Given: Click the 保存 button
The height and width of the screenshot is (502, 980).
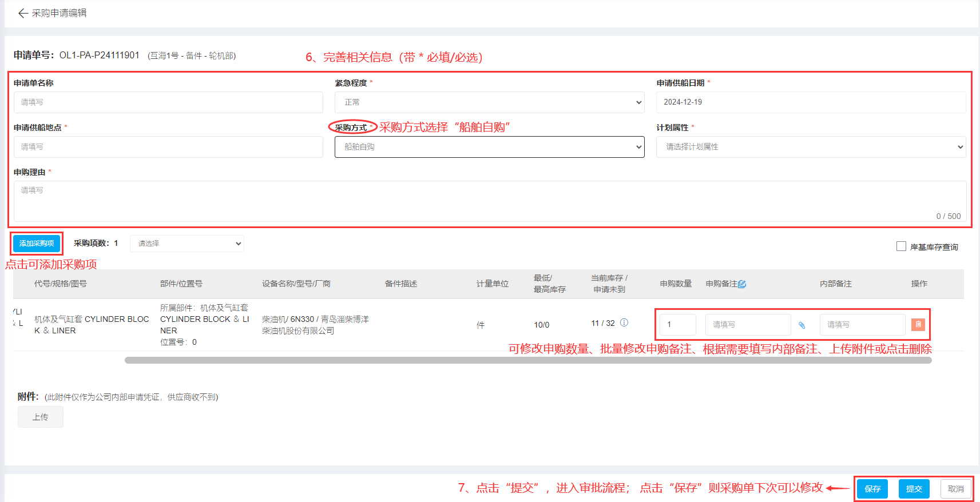Looking at the screenshot, I should pyautogui.click(x=872, y=489).
